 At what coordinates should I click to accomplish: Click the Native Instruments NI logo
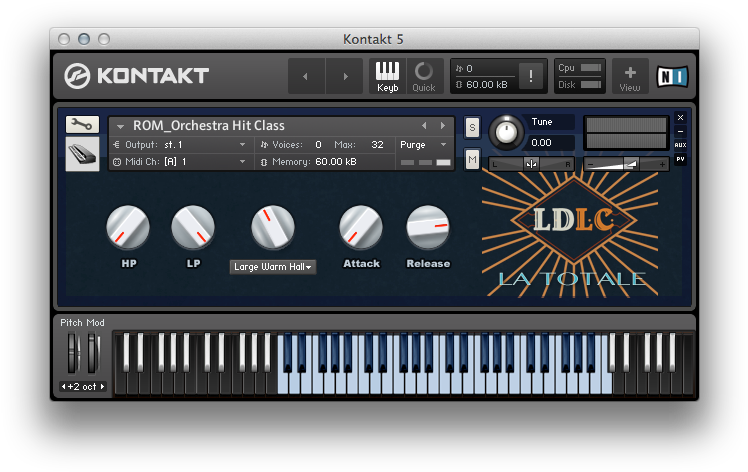click(x=672, y=76)
